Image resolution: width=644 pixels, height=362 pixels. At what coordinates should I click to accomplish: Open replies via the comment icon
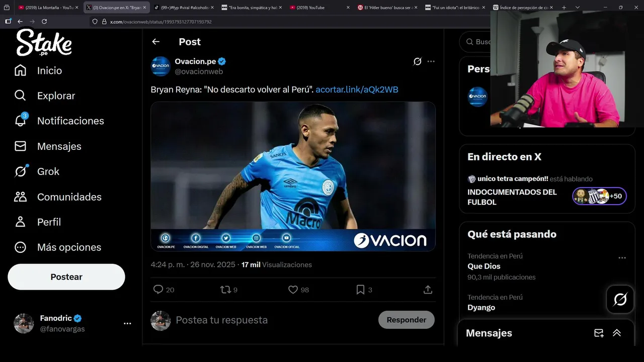158,290
